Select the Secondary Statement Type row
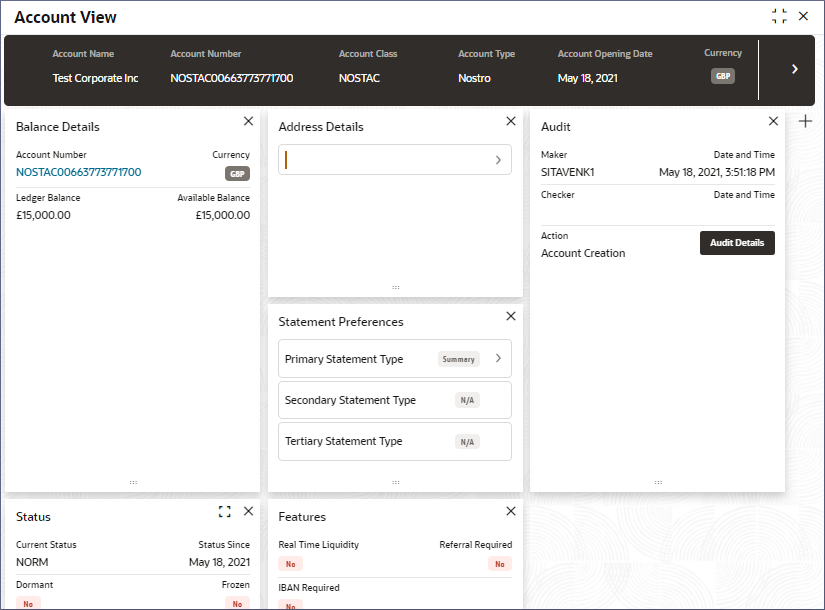 (395, 400)
